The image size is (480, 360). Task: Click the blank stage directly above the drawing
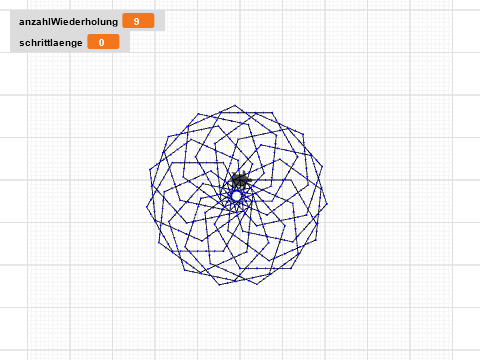click(x=237, y=73)
